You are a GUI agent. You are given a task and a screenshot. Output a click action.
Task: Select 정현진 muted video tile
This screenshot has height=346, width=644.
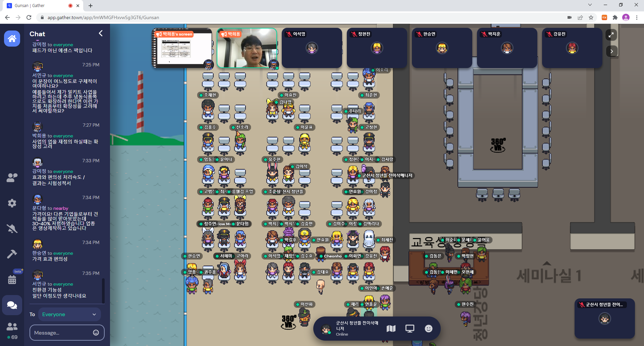(x=377, y=48)
